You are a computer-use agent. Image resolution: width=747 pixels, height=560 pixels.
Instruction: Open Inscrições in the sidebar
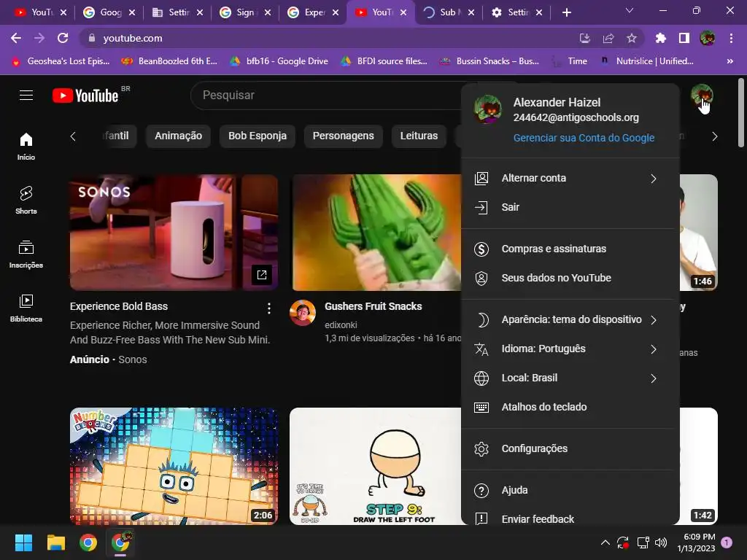click(x=26, y=254)
